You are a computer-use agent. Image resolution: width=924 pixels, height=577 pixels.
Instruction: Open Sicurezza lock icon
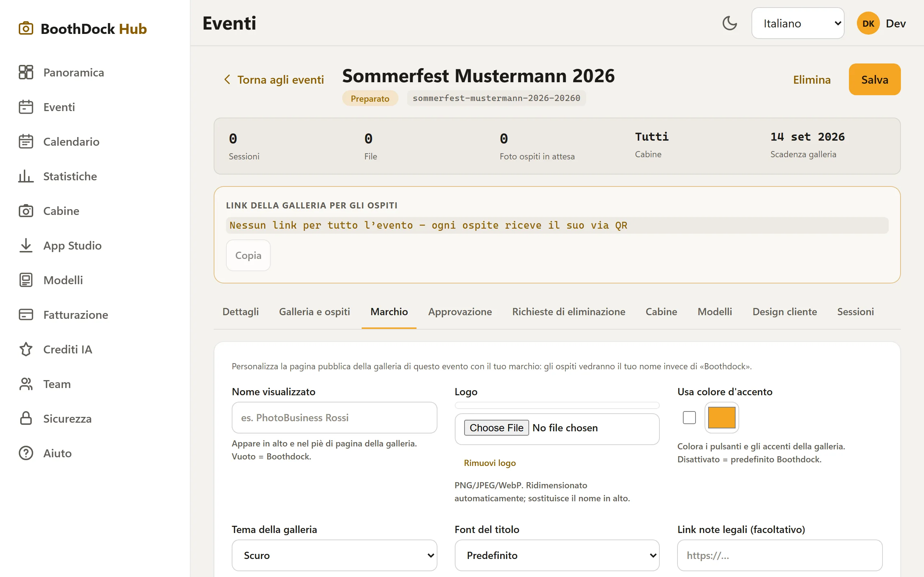pyautogui.click(x=26, y=418)
